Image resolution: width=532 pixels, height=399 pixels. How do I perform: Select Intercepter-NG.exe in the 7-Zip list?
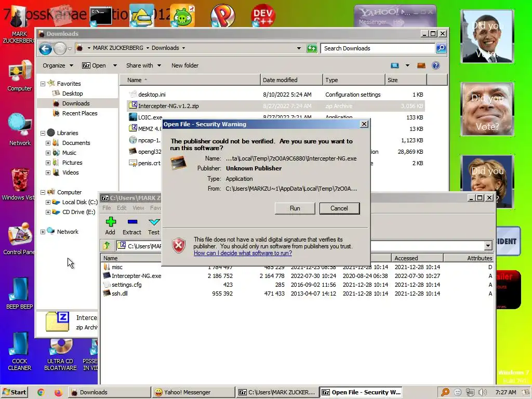(137, 276)
